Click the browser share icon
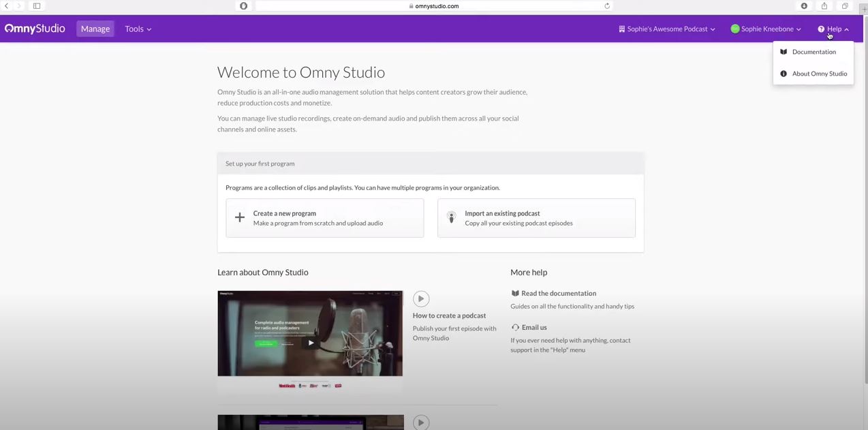868x430 pixels. point(824,6)
